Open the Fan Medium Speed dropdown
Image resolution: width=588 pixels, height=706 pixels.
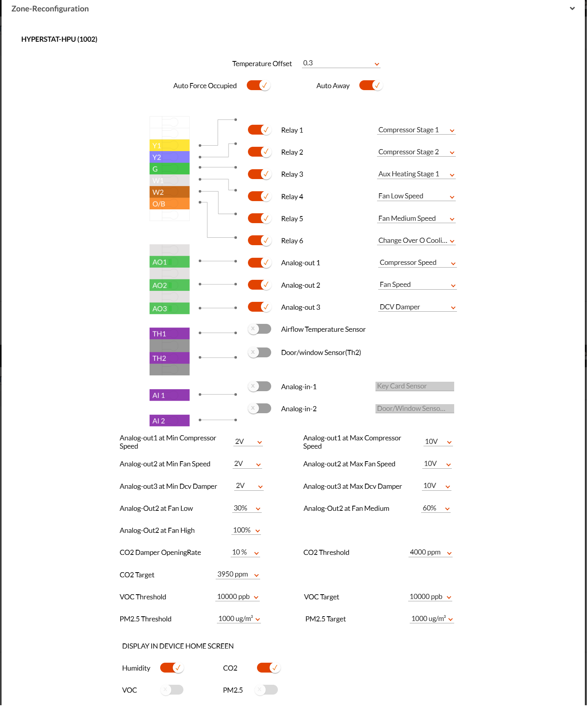pyautogui.click(x=416, y=218)
